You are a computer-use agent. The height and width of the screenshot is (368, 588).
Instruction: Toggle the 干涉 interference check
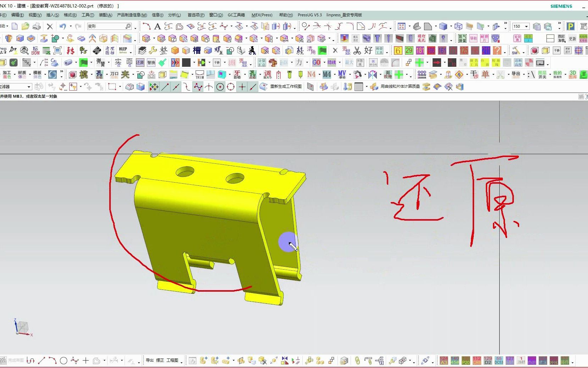(x=217, y=62)
